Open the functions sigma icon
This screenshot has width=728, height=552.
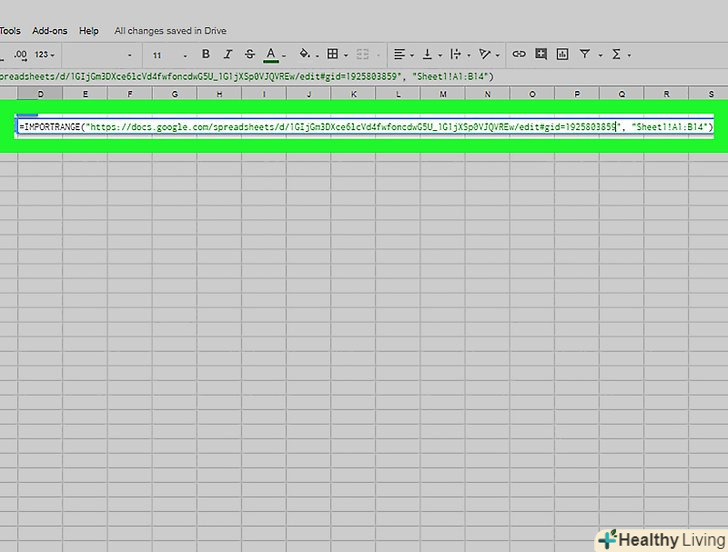(616, 54)
